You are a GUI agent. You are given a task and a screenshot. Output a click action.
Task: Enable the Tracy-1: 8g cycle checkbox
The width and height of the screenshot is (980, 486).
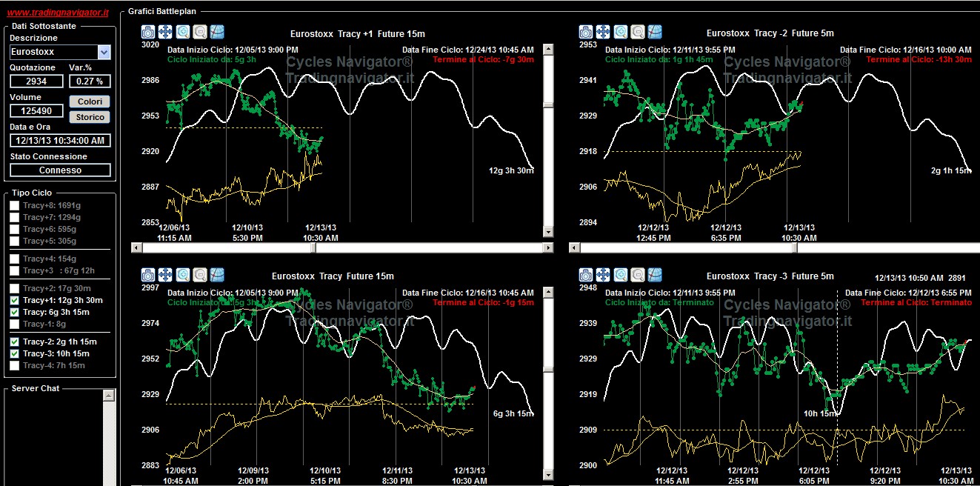pyautogui.click(x=14, y=324)
